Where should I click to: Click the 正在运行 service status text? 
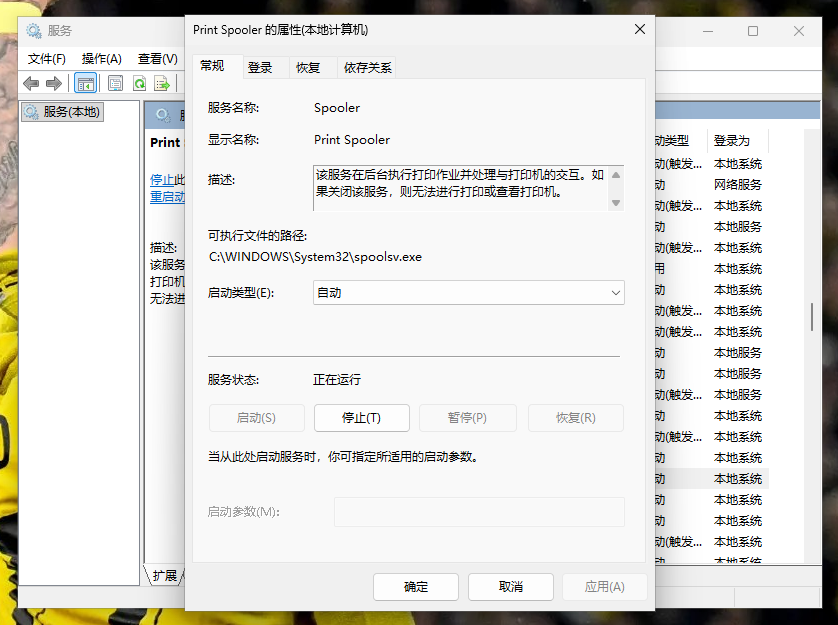pyautogui.click(x=337, y=380)
